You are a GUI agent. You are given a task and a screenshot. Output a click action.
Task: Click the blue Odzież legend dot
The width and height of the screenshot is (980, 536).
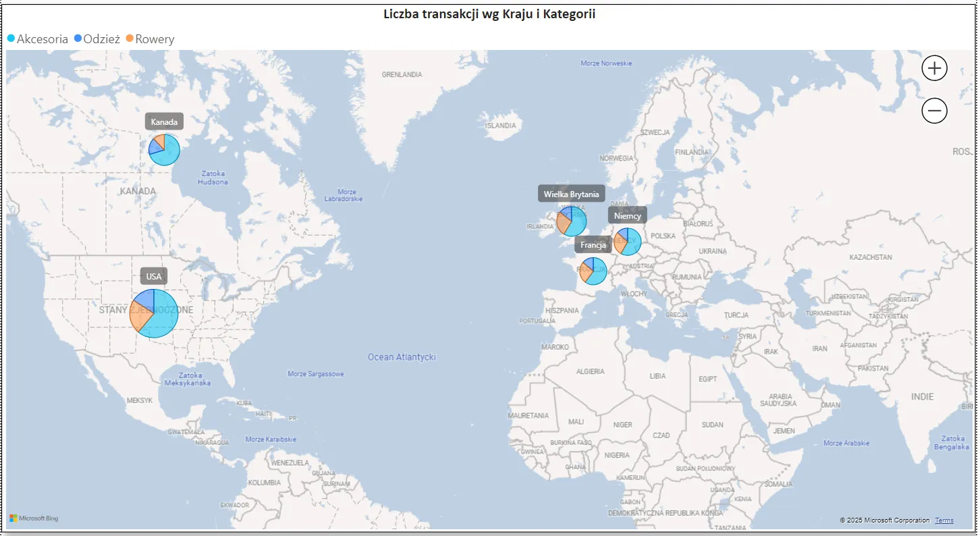click(x=78, y=39)
